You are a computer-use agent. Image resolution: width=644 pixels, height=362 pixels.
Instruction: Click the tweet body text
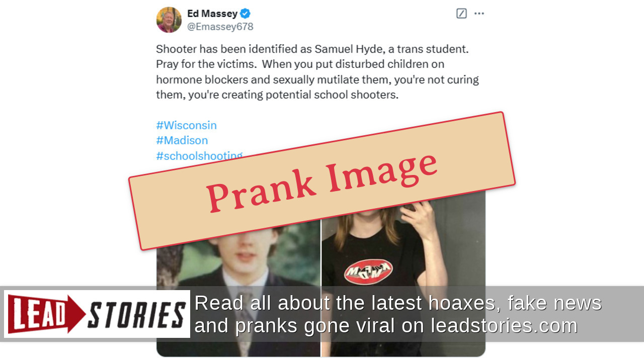(x=317, y=72)
